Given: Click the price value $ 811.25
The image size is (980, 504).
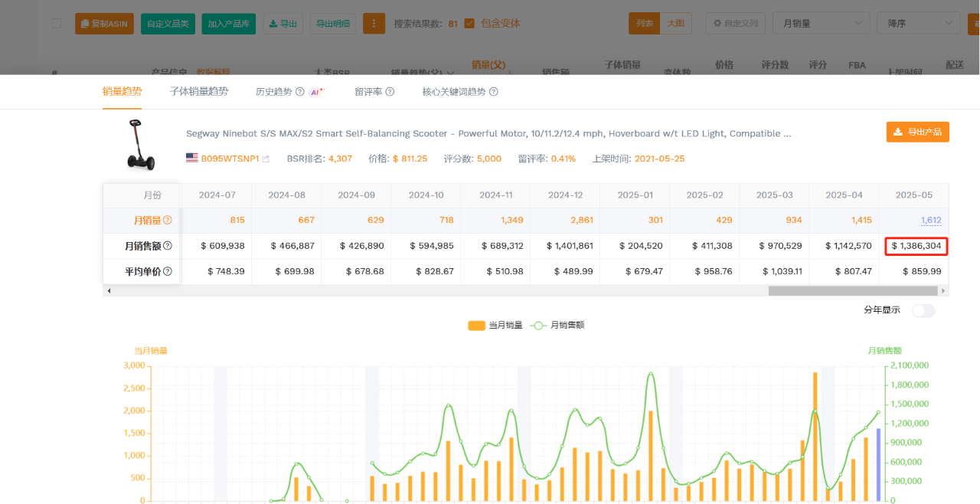Looking at the screenshot, I should 410,159.
